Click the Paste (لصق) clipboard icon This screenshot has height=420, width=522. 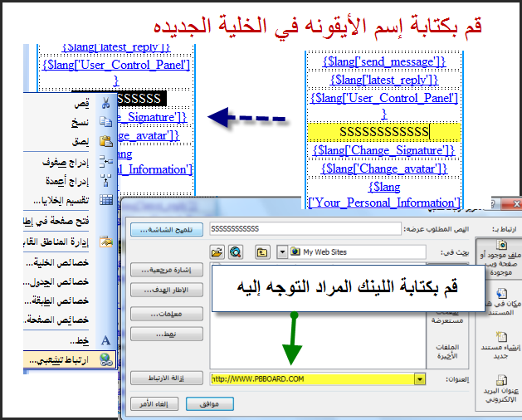(x=106, y=142)
